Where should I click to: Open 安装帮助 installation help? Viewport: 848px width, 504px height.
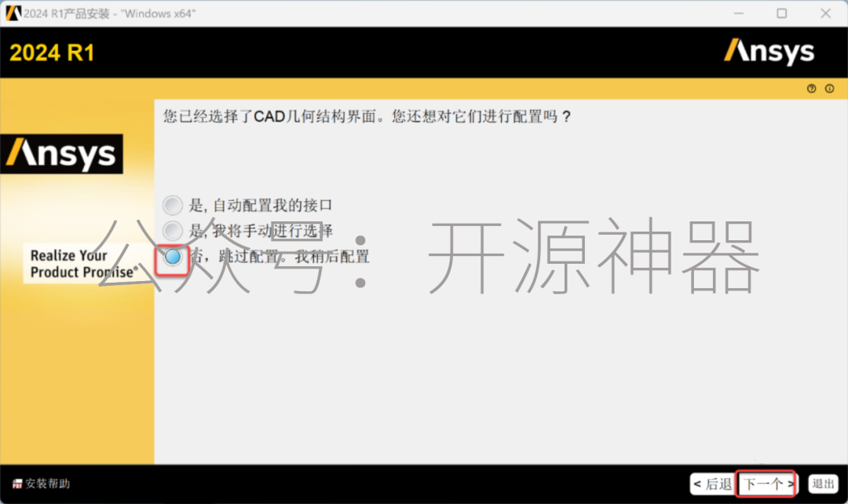(41, 484)
